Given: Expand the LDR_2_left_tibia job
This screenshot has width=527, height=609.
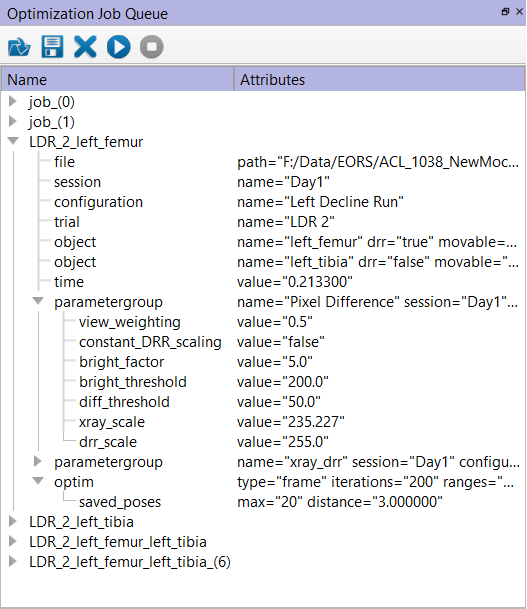Looking at the screenshot, I should pos(13,521).
